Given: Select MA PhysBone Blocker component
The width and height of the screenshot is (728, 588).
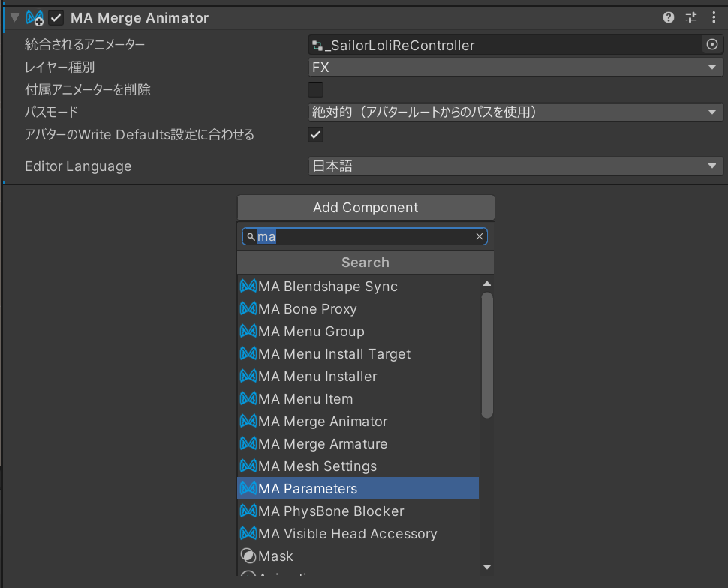Looking at the screenshot, I should pos(358,511).
